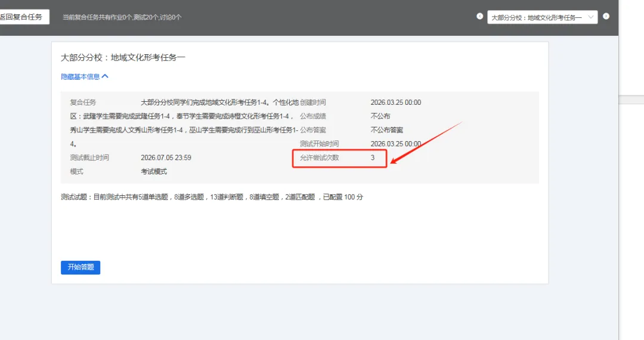Return via the 返回复合任务 button
This screenshot has height=340, width=644.
pyautogui.click(x=24, y=17)
